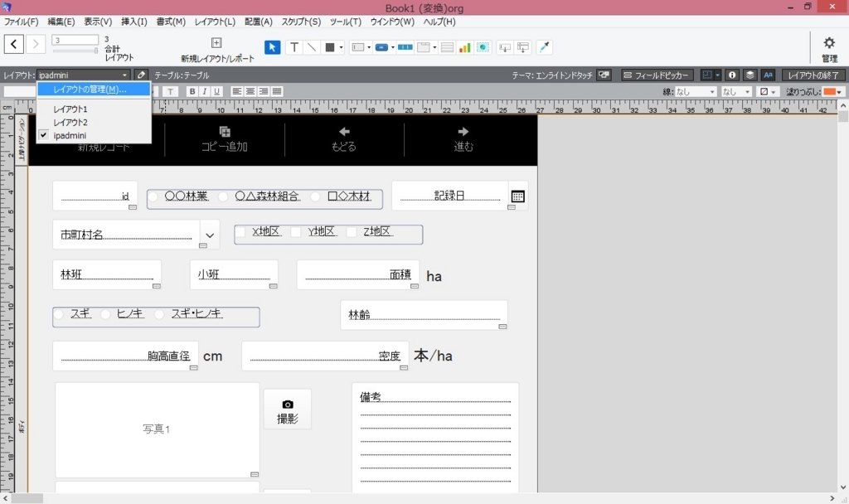Open the ファイル(F) menu

point(21,22)
